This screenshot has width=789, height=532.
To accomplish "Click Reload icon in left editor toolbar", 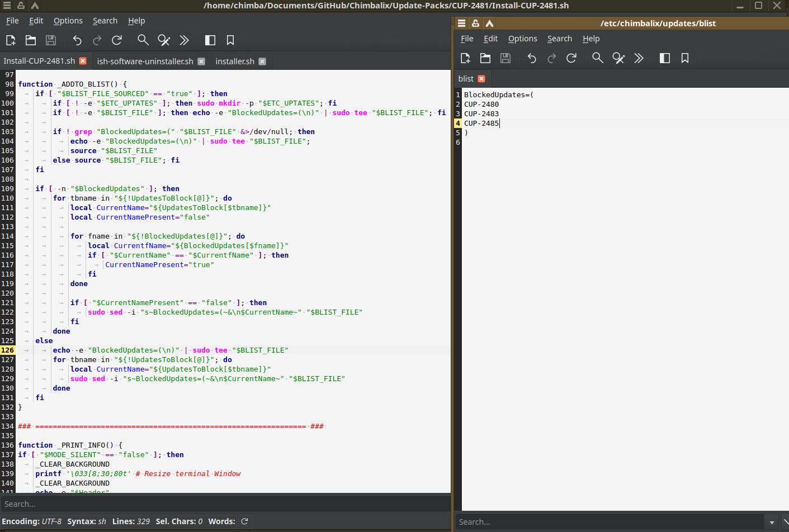I will pyautogui.click(x=117, y=40).
